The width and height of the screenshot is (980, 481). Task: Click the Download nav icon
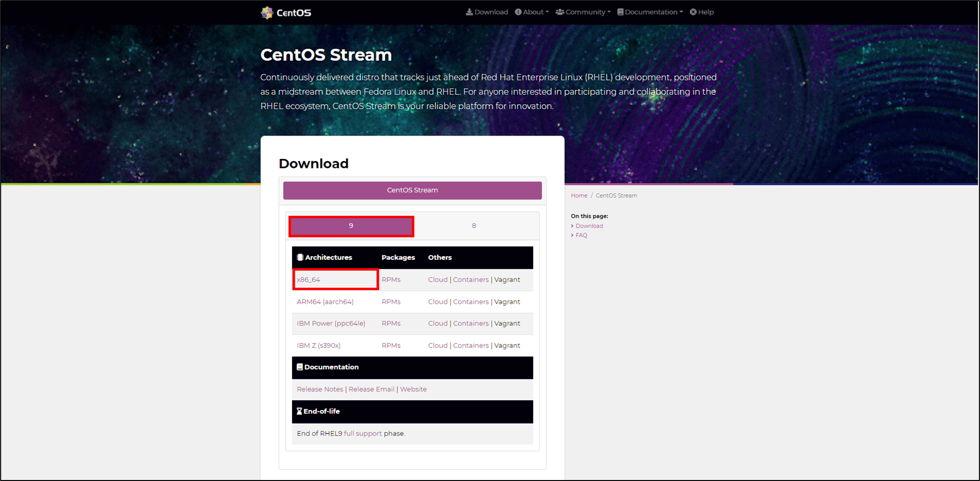pos(469,12)
